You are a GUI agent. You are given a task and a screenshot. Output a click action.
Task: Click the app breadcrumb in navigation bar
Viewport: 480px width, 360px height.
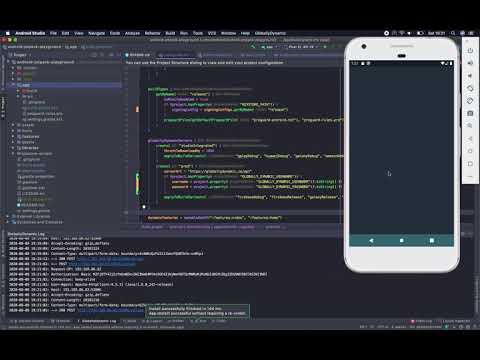click(71, 47)
